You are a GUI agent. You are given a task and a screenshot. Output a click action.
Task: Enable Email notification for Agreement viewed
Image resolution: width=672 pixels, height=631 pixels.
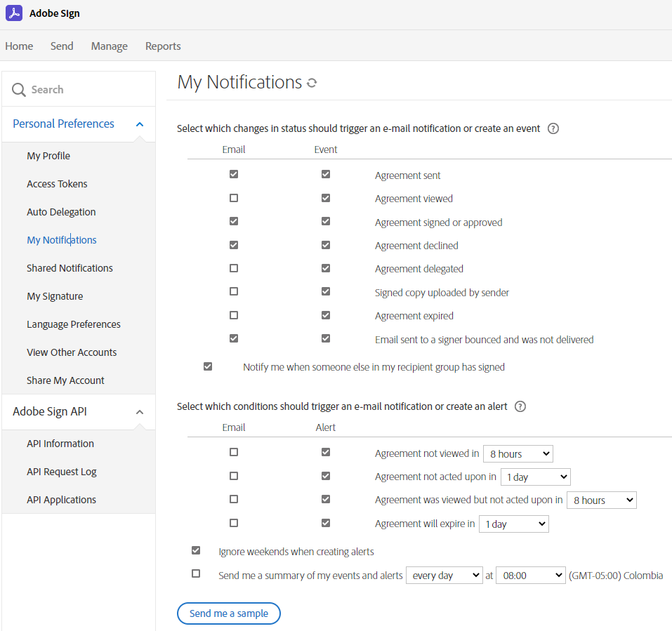pos(233,197)
